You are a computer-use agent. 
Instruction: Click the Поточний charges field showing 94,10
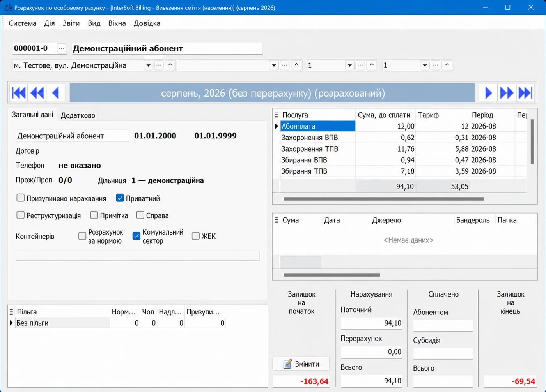click(372, 323)
